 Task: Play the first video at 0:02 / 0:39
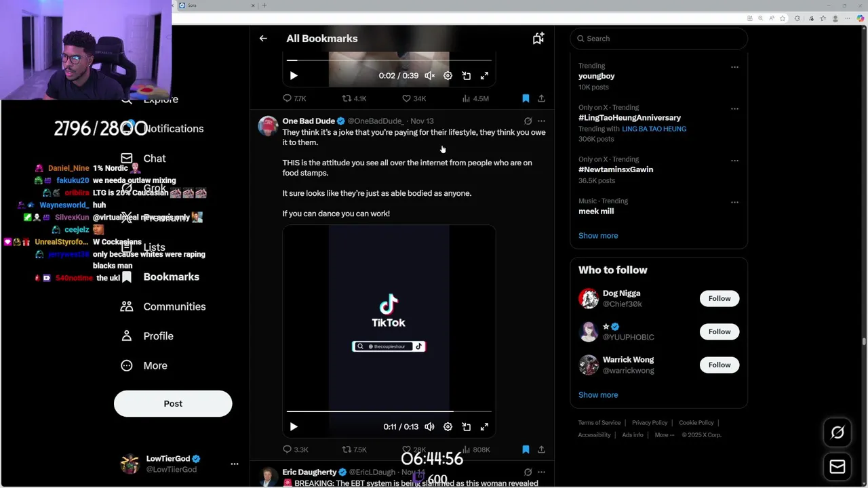(x=294, y=76)
